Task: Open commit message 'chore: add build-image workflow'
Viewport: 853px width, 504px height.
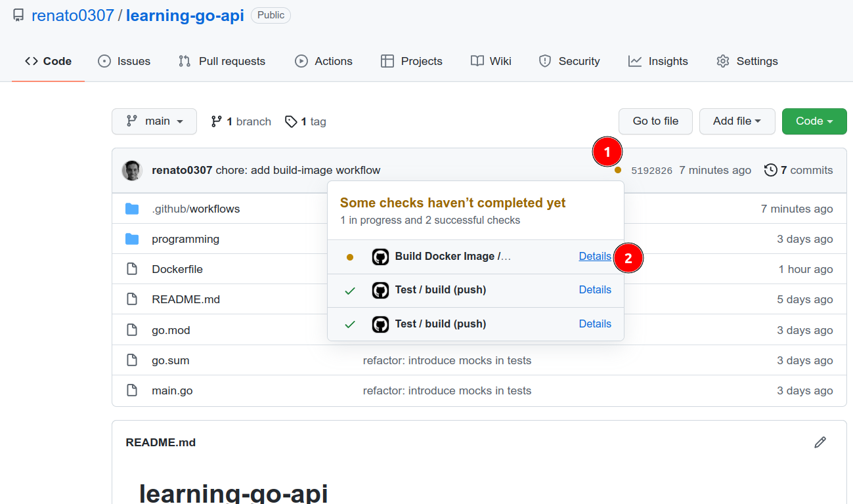Action: (x=298, y=170)
